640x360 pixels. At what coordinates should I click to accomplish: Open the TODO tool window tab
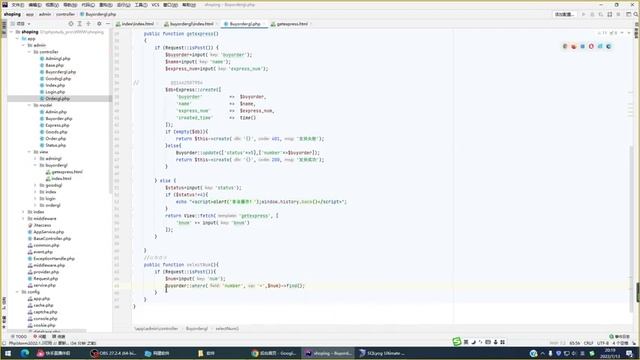tap(19, 337)
